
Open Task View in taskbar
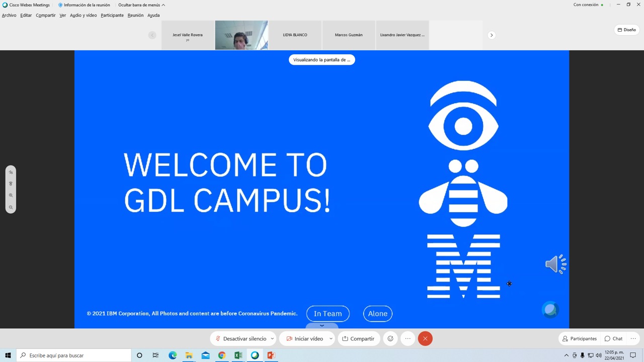[155, 355]
